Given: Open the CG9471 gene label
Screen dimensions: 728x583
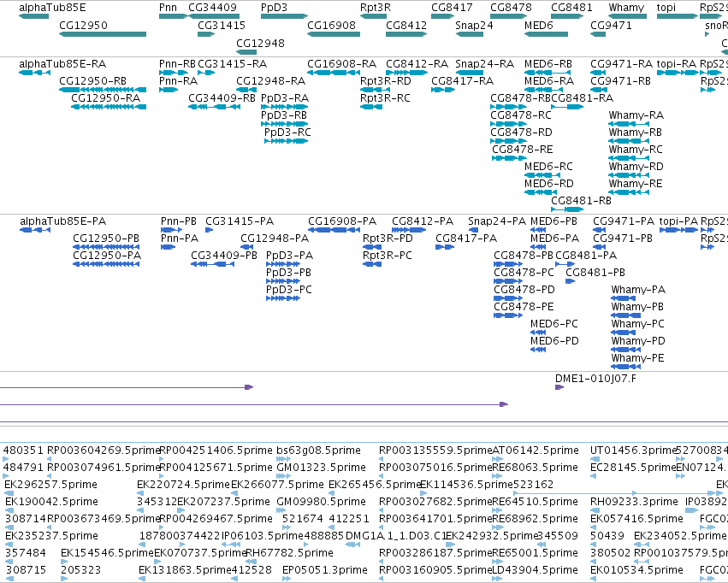Looking at the screenshot, I should pyautogui.click(x=611, y=26).
